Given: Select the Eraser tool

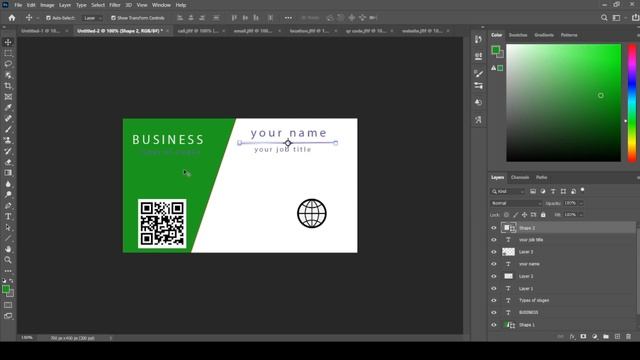Looking at the screenshot, I should click(x=8, y=162).
